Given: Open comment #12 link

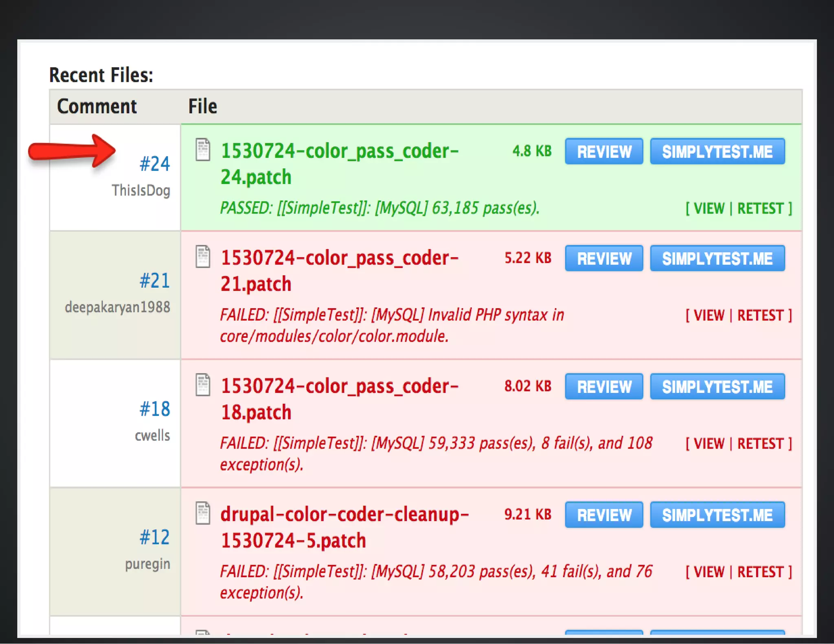Looking at the screenshot, I should (154, 537).
